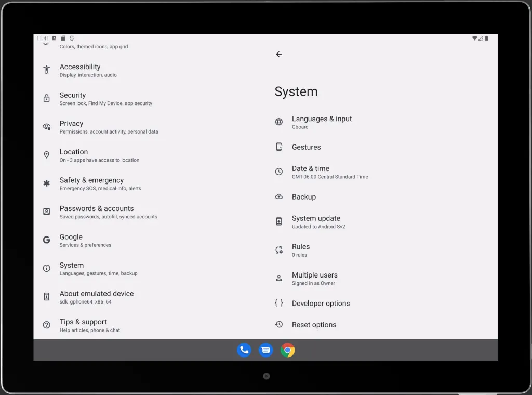Viewport: 532px width, 395px height.
Task: Open Safety & emergency settings
Action: [149, 183]
